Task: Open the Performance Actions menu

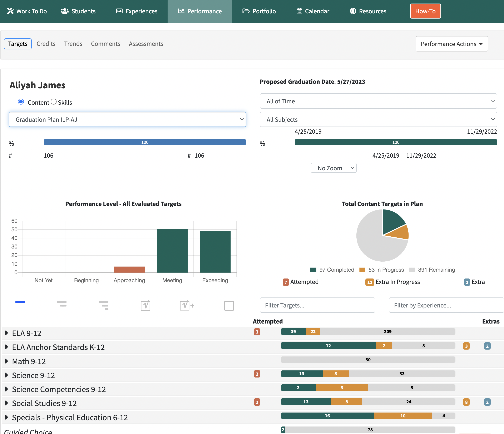Action: pyautogui.click(x=452, y=44)
